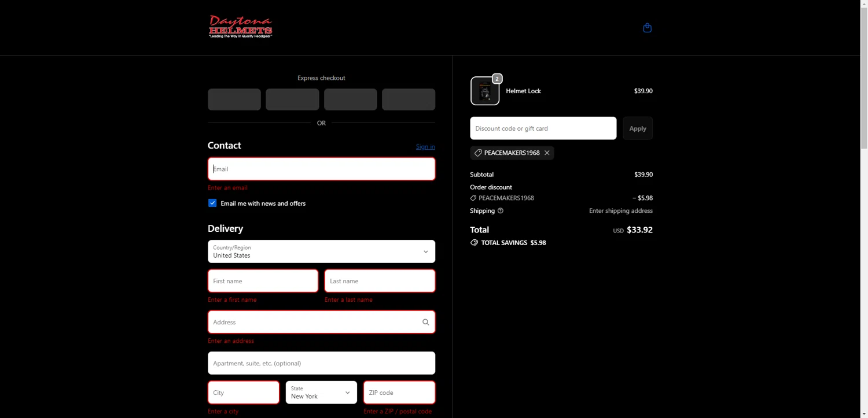Focus the Address field
The height and width of the screenshot is (418, 868).
point(322,322)
